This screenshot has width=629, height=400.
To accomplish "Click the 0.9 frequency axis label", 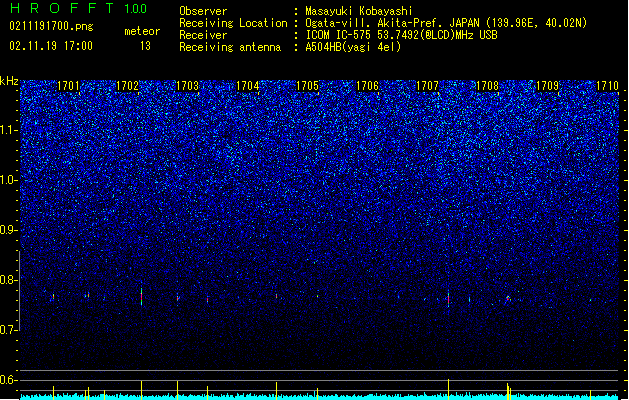I will tap(9, 230).
